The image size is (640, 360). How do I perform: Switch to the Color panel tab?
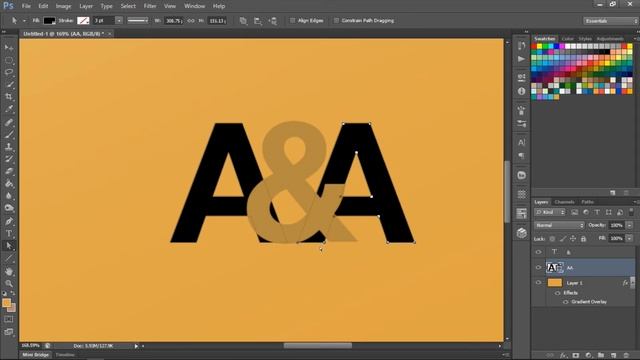(567, 39)
